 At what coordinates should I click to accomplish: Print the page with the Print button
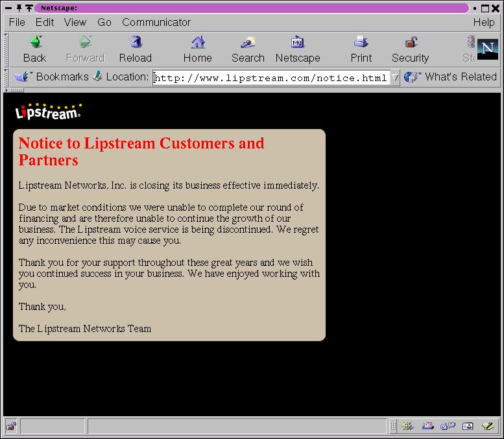coord(361,49)
